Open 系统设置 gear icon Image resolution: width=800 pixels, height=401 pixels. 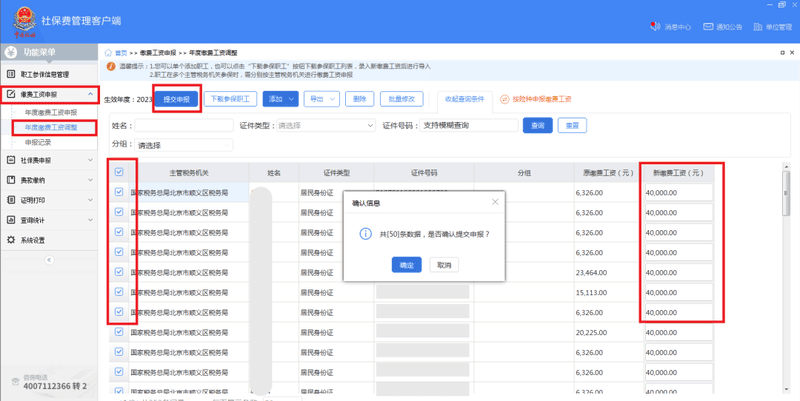click(x=11, y=240)
